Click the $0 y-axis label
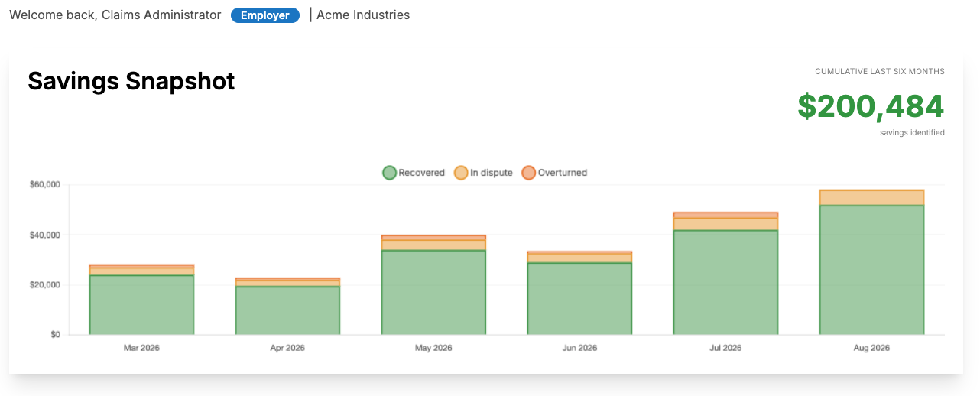Screen dimensions: 980x396 click(x=55, y=335)
